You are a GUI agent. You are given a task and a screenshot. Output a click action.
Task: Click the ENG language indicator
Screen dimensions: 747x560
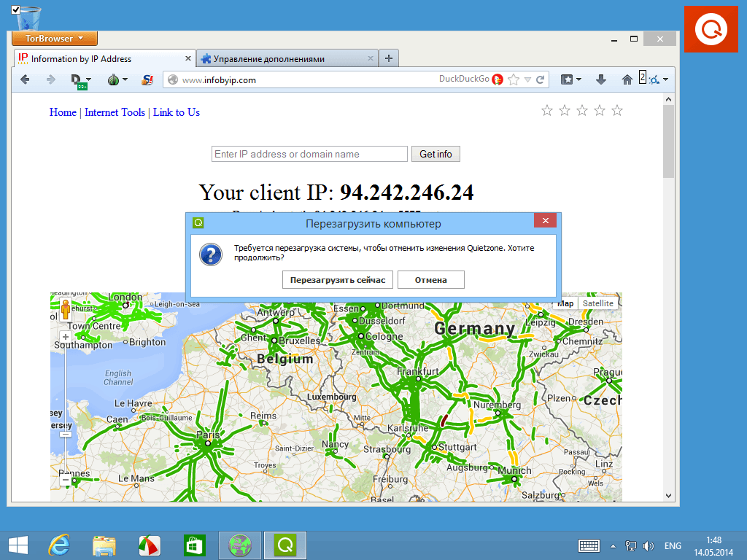click(x=673, y=546)
